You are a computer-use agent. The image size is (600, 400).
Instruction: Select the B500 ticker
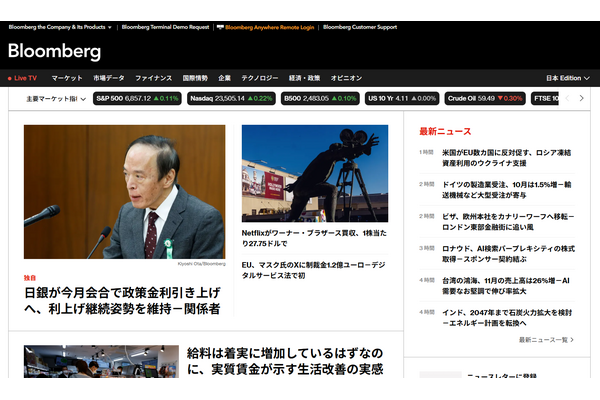[x=320, y=98]
